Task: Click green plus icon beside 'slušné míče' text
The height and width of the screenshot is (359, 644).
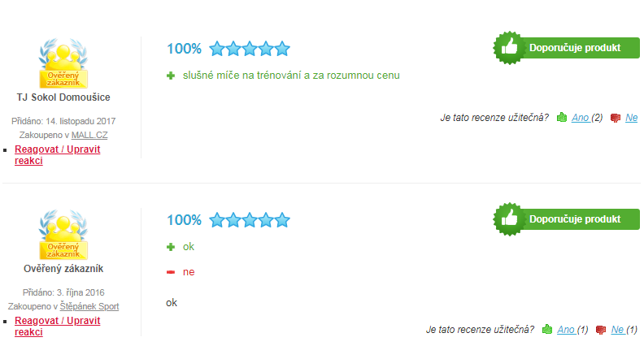Action: pyautogui.click(x=171, y=76)
